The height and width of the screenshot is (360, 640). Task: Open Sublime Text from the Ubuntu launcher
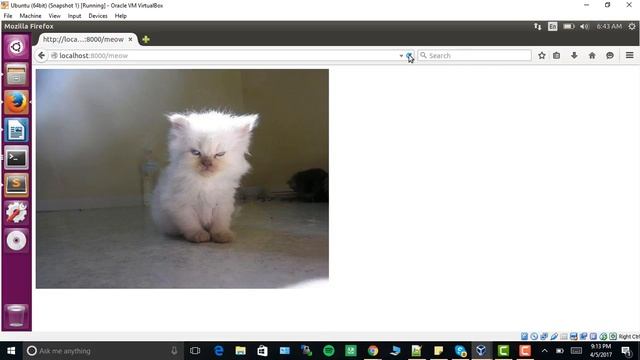[16, 185]
